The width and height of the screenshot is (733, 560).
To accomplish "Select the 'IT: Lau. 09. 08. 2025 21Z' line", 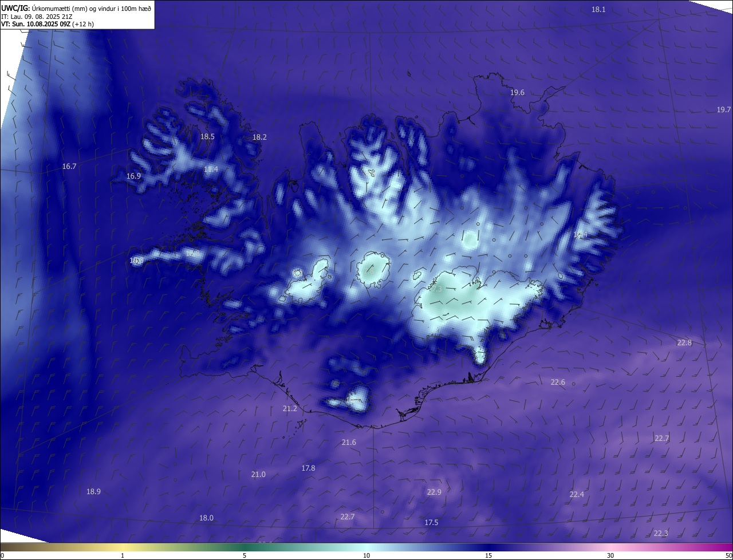I will tap(37, 17).
